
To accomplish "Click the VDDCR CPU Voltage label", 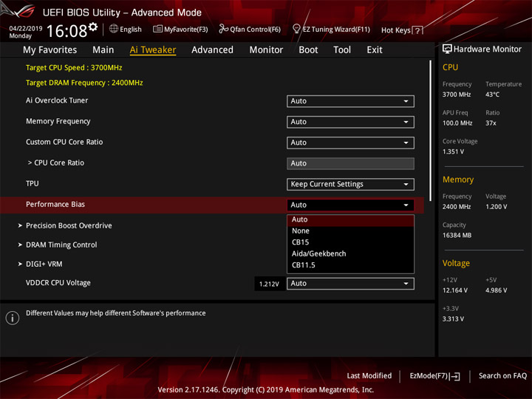I will click(58, 283).
